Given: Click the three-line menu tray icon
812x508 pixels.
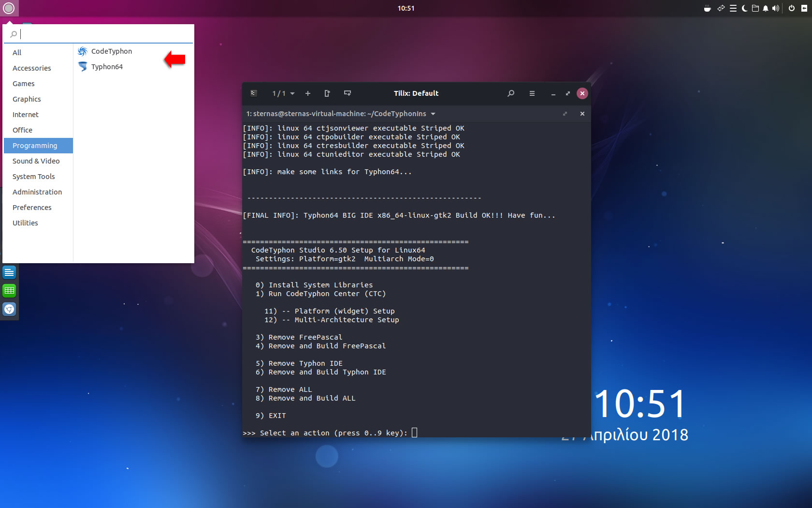Looking at the screenshot, I should [x=733, y=8].
